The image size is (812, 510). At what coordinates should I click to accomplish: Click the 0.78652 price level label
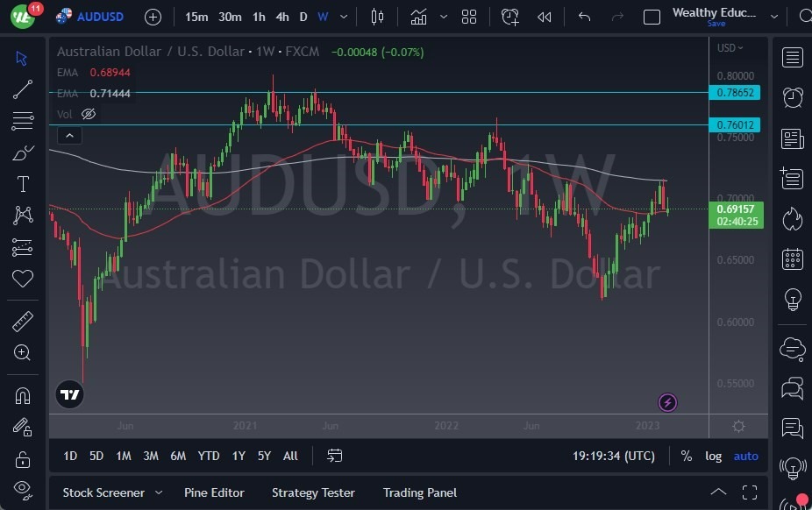pyautogui.click(x=735, y=91)
